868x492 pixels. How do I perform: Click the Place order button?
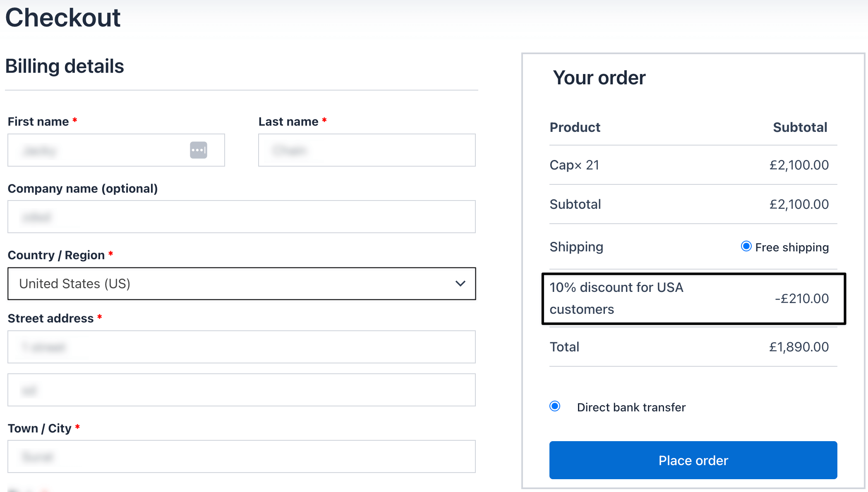pos(693,460)
